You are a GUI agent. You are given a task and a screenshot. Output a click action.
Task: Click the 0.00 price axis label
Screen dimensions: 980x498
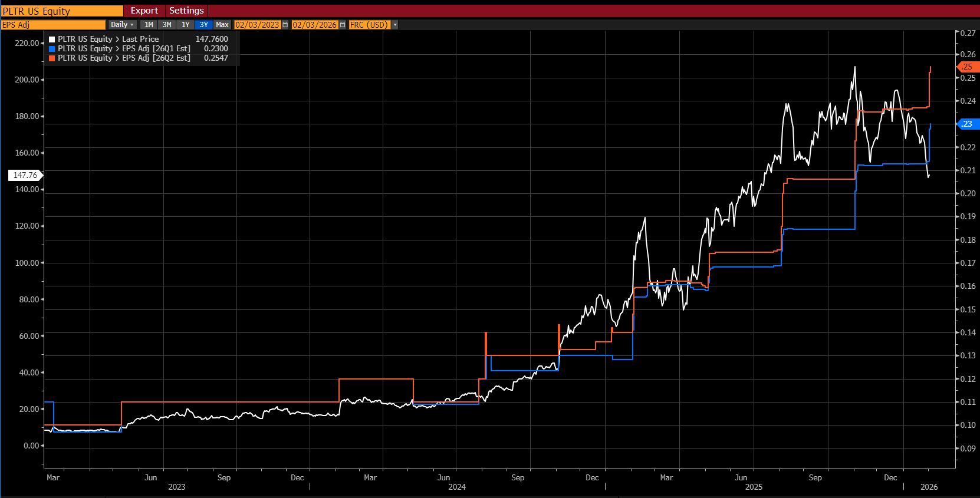31,446
